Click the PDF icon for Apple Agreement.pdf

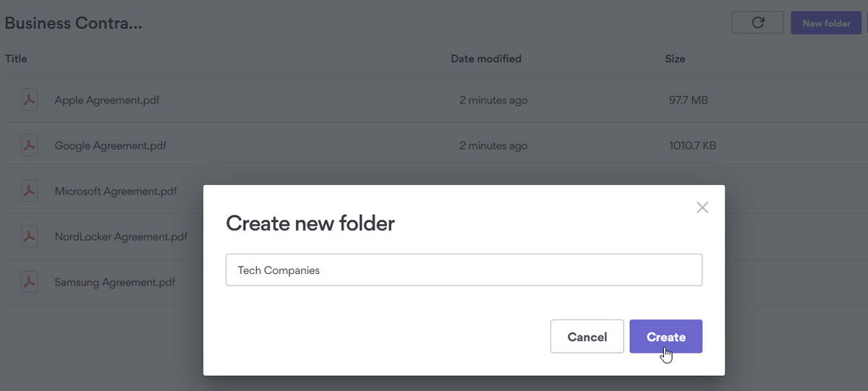(29, 100)
